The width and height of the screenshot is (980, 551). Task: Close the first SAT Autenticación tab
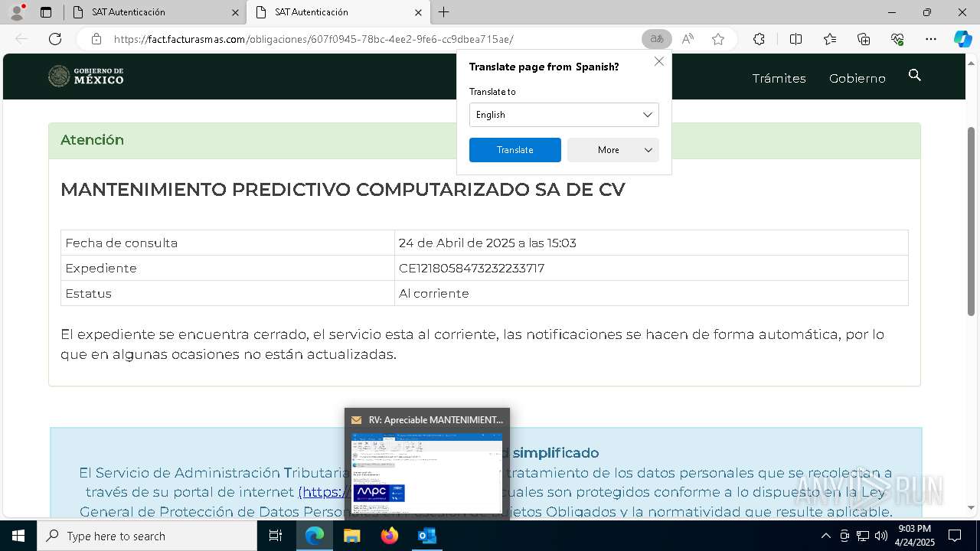(235, 12)
